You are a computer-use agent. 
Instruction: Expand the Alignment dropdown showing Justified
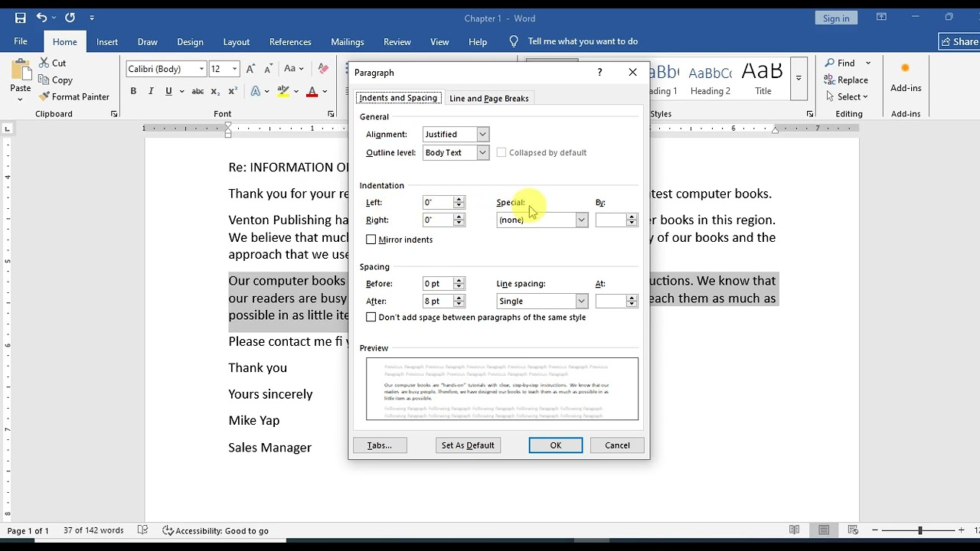[x=482, y=134]
